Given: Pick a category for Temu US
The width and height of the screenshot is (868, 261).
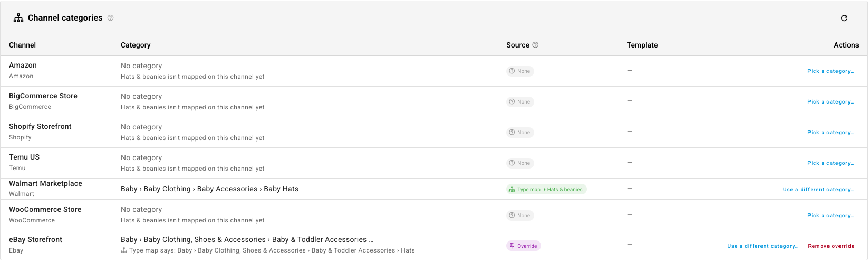Looking at the screenshot, I should tap(831, 163).
